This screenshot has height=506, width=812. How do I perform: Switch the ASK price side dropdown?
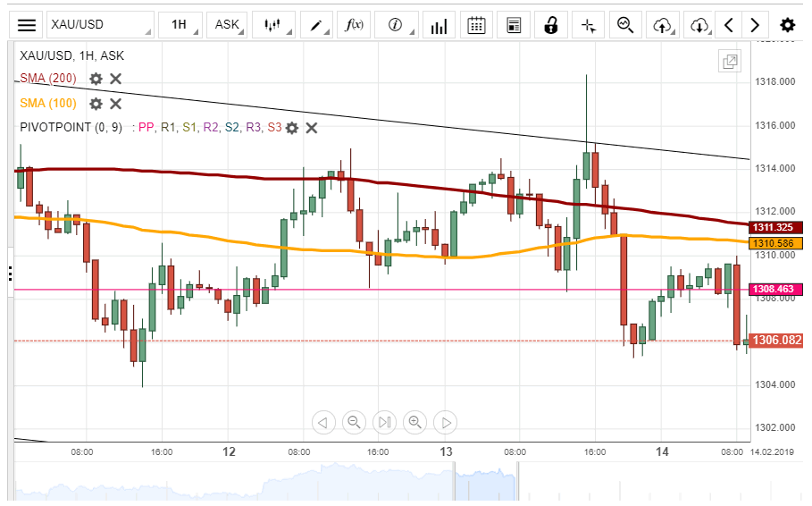pos(227,25)
